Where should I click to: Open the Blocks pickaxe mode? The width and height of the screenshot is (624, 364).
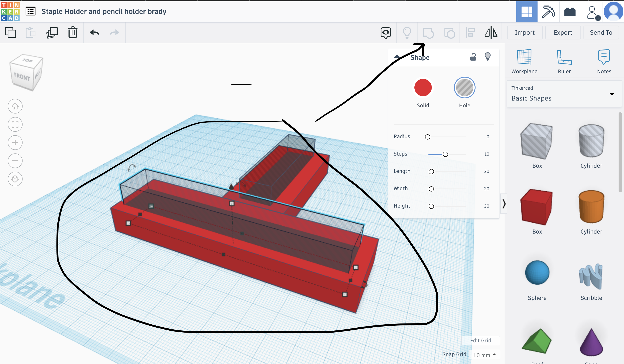(x=548, y=12)
